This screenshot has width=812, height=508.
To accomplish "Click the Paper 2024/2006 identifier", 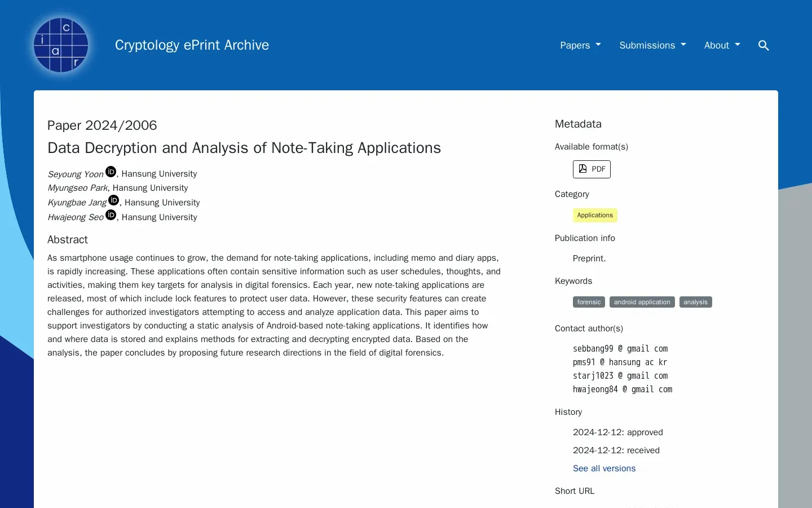I will (102, 125).
